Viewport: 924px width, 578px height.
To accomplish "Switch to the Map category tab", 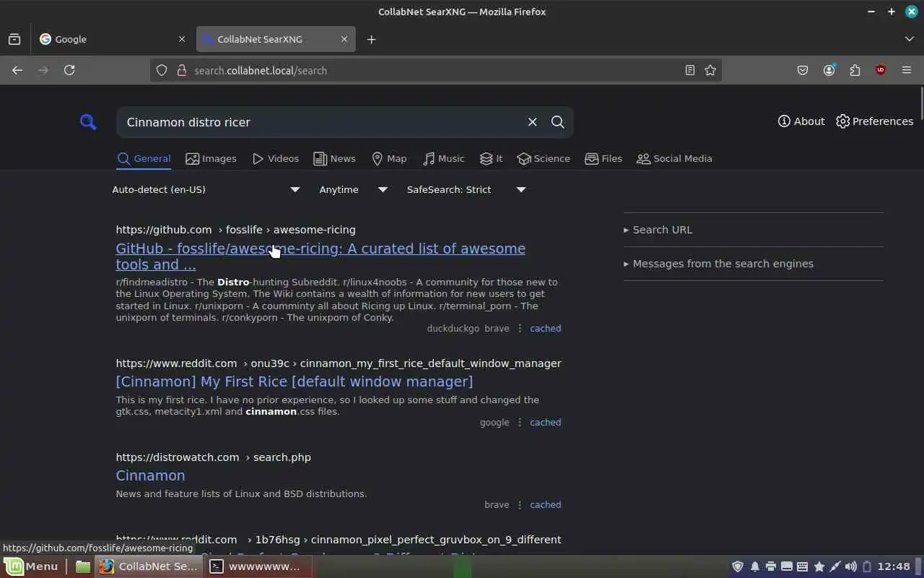I will pos(389,159).
